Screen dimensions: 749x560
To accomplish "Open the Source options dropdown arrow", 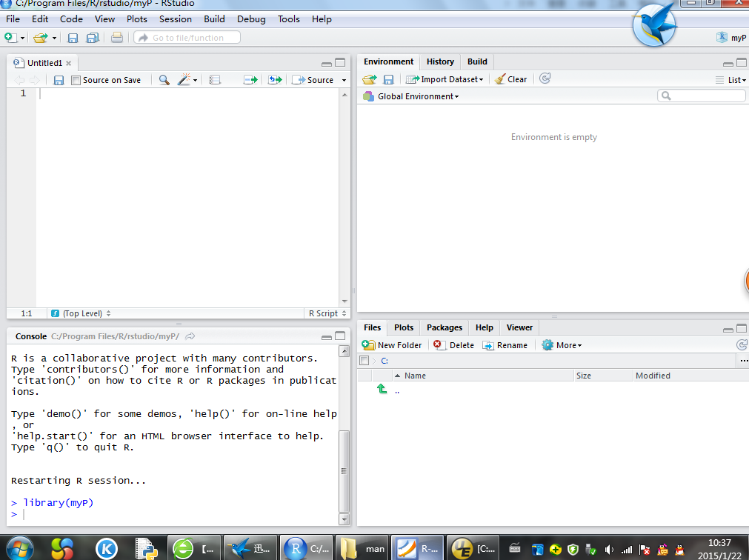I will 344,80.
